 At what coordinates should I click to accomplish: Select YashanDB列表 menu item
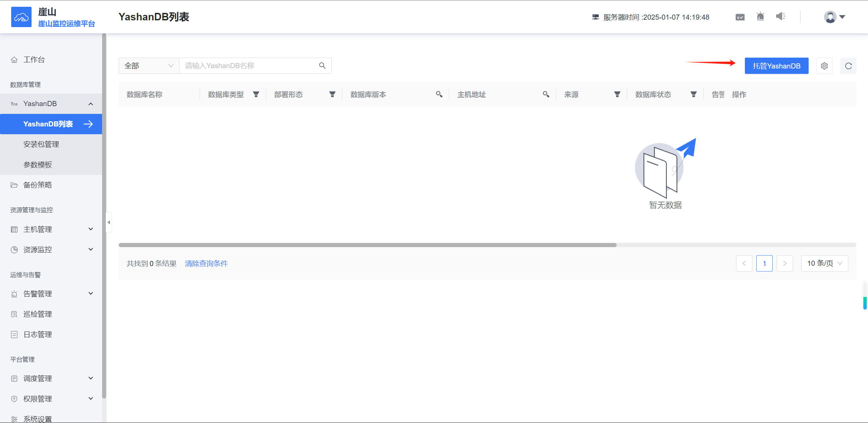coord(51,124)
